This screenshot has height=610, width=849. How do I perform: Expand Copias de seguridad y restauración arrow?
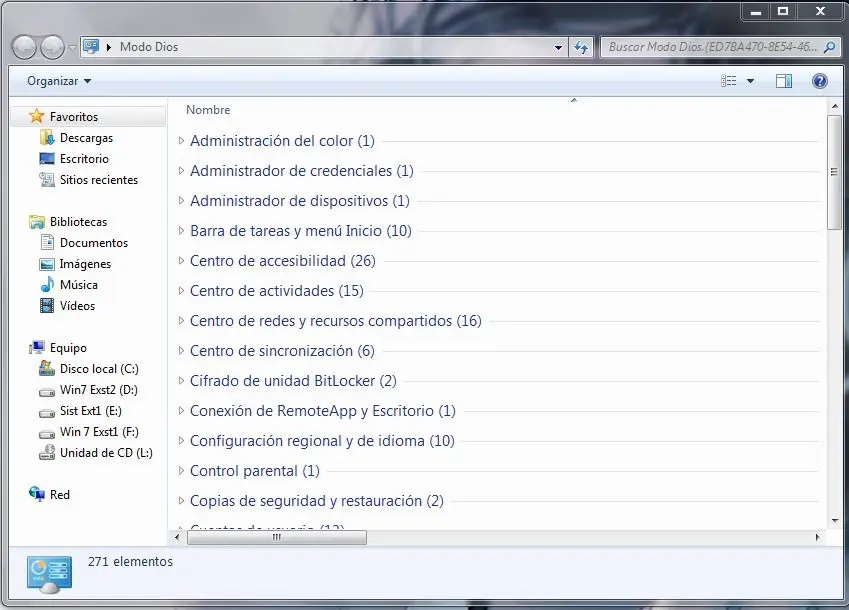(181, 501)
